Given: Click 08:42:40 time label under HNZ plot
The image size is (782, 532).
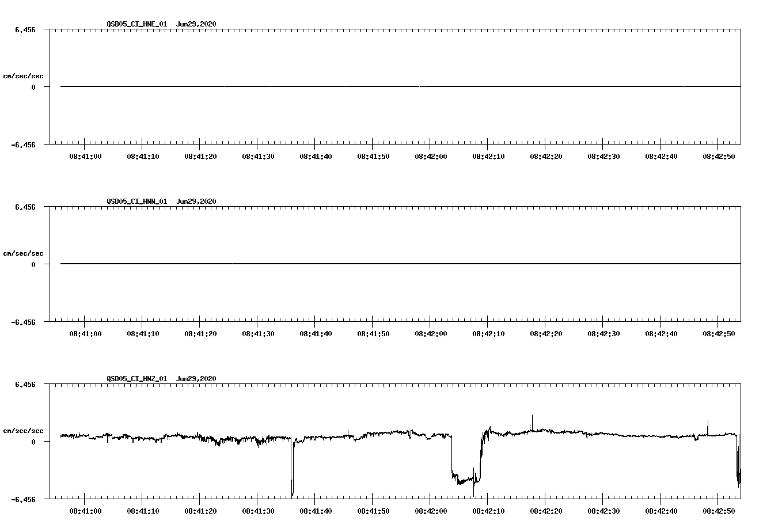Looking at the screenshot, I should pyautogui.click(x=661, y=511).
